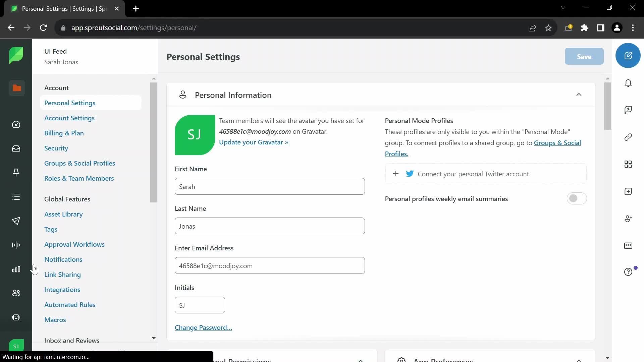Open Integrations settings
The height and width of the screenshot is (362, 644).
[62, 290]
